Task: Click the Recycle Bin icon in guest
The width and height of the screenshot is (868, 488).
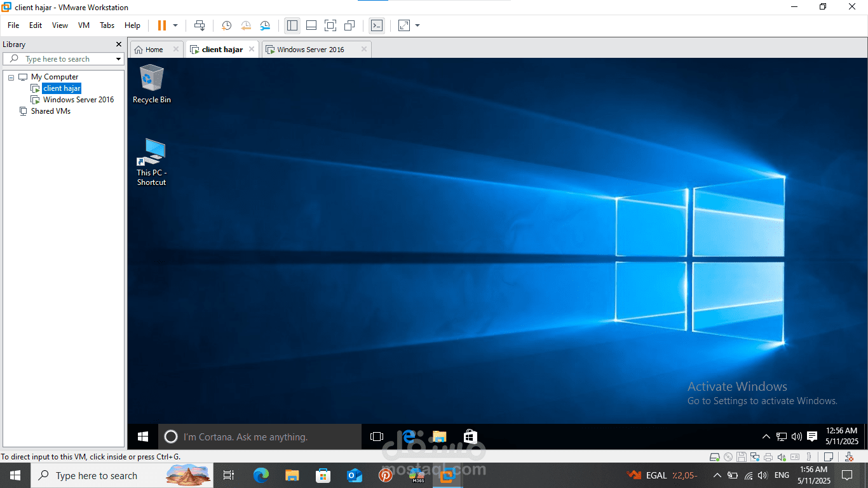Action: [x=151, y=84]
